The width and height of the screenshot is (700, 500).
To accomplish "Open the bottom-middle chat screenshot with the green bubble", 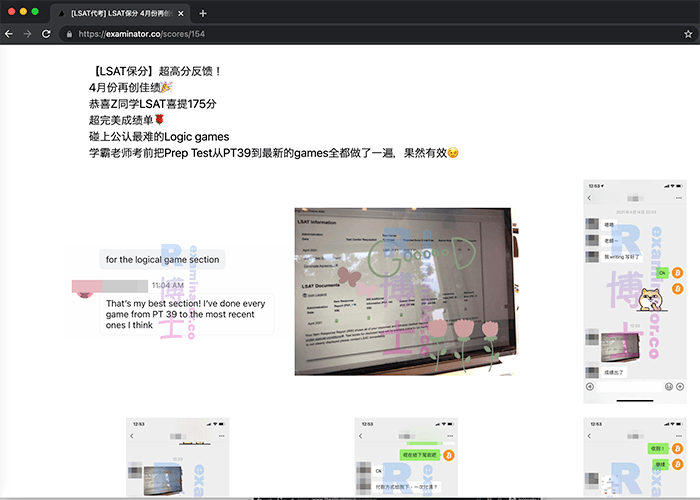I will point(406,458).
